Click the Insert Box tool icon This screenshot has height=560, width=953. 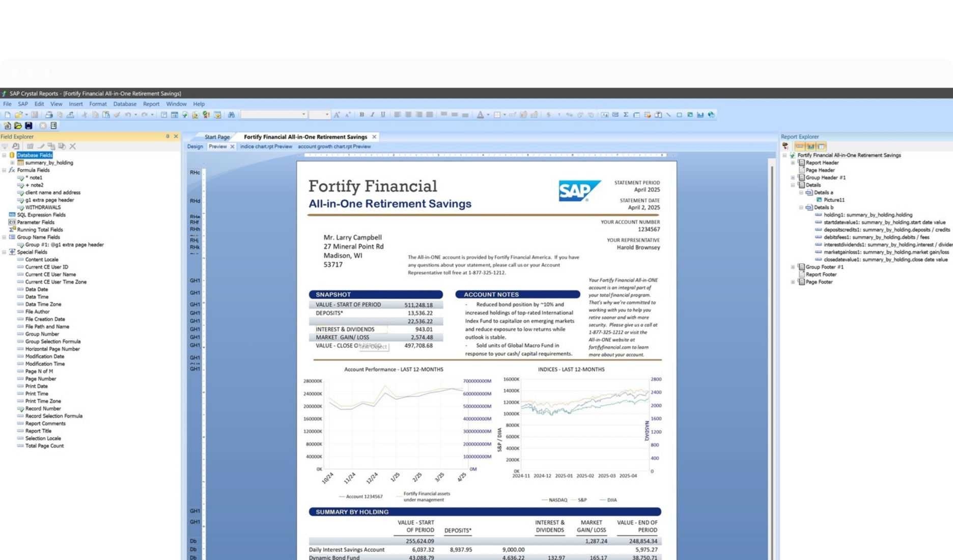(x=679, y=115)
